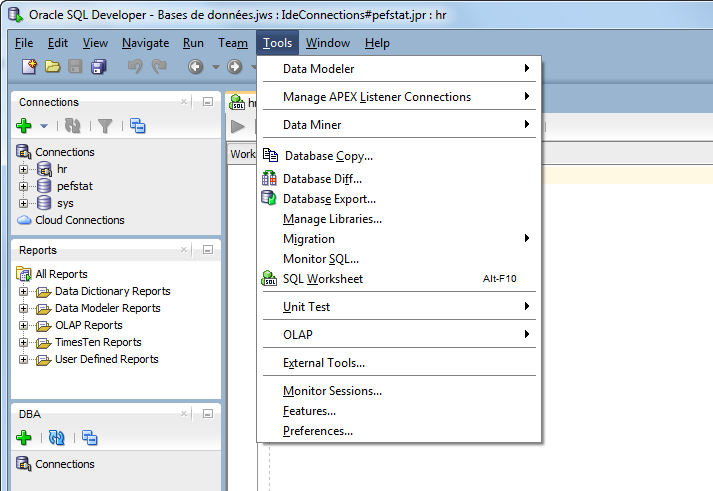Select the hr connection
This screenshot has width=713, height=491.
pos(62,169)
